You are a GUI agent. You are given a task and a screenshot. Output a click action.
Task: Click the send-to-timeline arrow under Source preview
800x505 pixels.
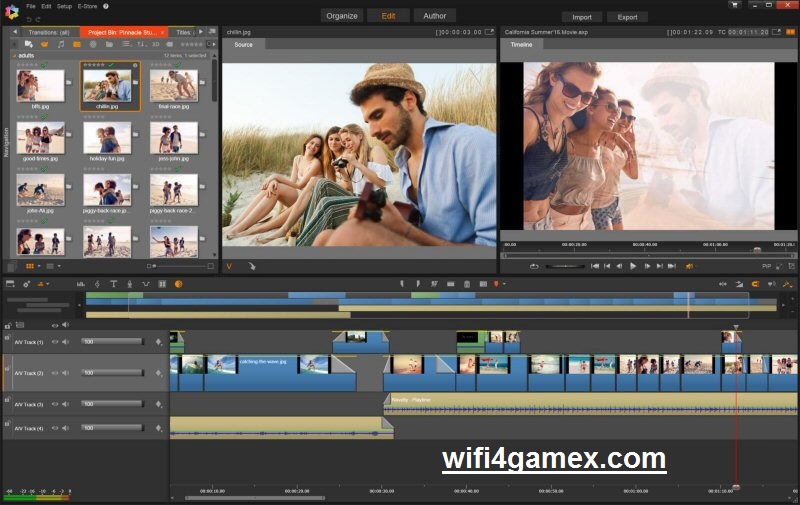pyautogui.click(x=252, y=266)
